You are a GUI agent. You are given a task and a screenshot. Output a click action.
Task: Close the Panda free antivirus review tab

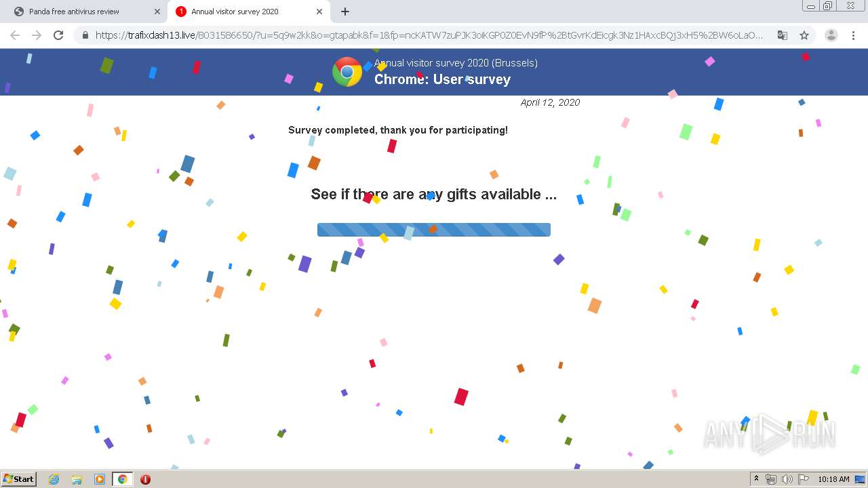coord(157,12)
